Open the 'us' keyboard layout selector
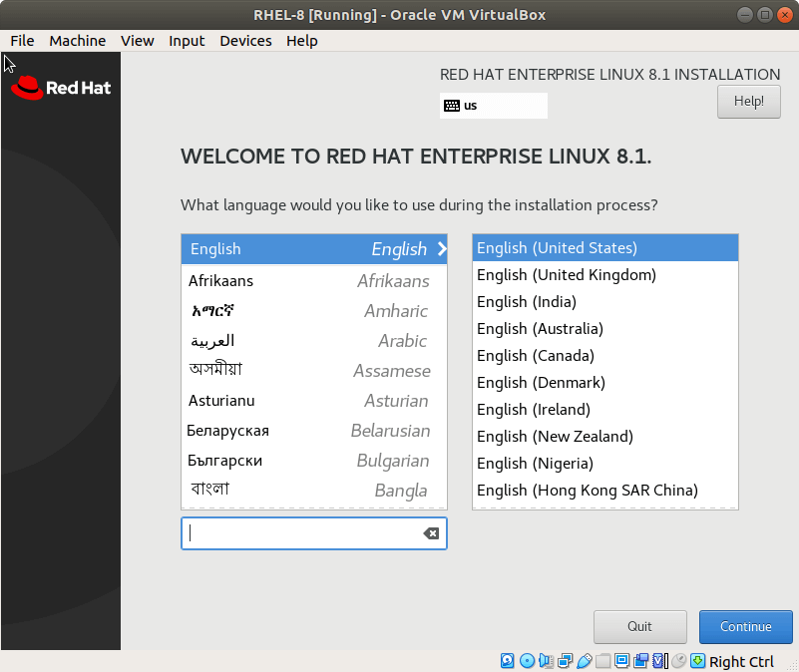 coord(493,105)
